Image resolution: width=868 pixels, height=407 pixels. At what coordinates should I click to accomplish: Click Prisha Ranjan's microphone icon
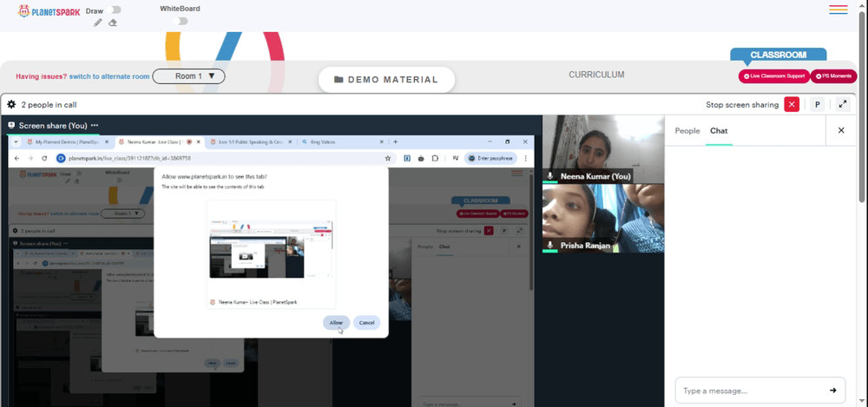click(550, 246)
